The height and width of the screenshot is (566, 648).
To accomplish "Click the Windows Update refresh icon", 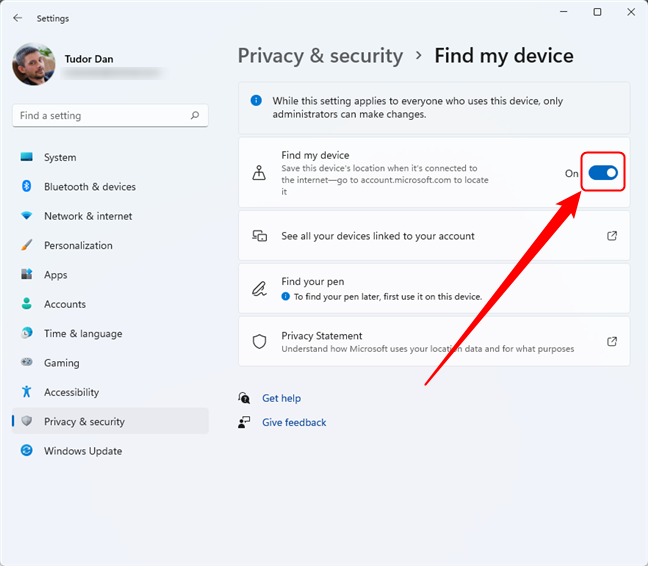I will (26, 450).
